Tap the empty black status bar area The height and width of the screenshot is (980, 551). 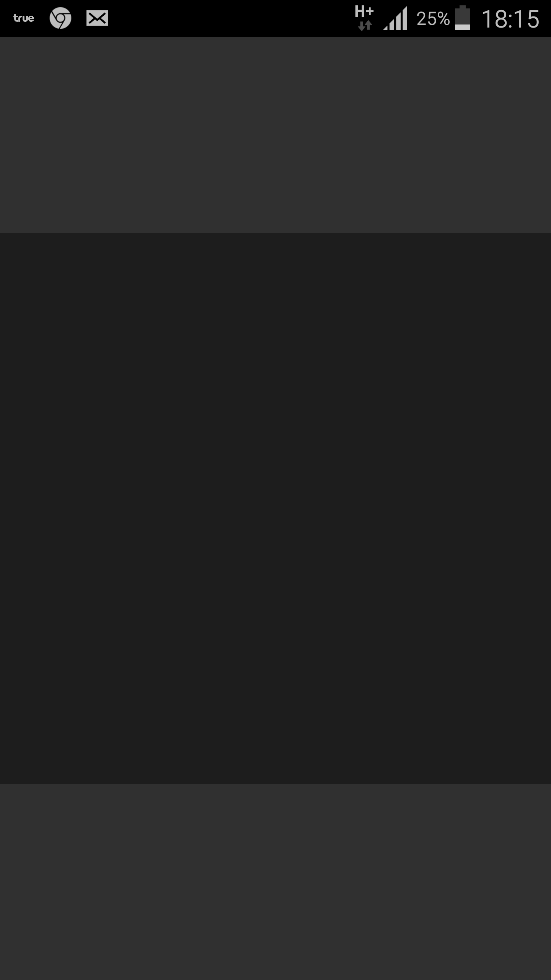[230, 18]
